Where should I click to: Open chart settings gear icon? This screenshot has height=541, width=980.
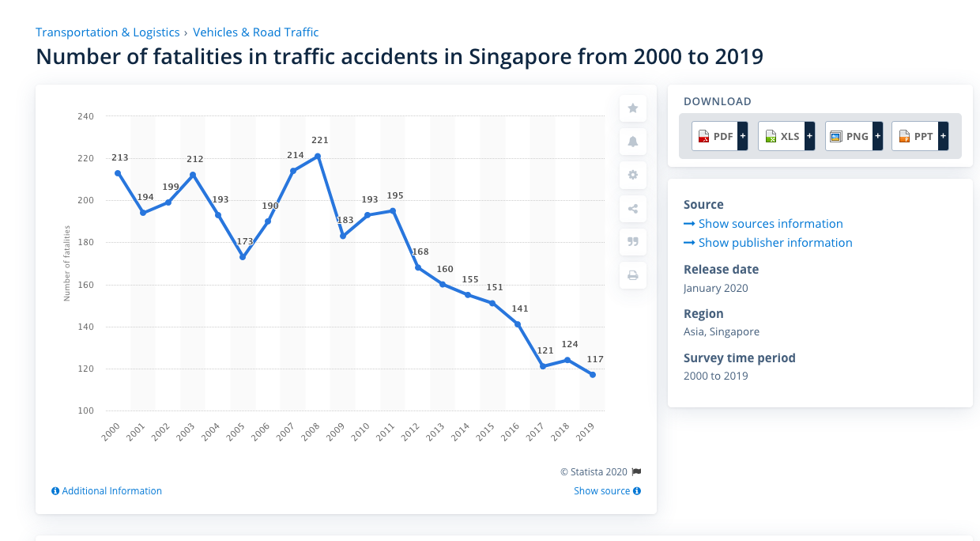pyautogui.click(x=632, y=175)
